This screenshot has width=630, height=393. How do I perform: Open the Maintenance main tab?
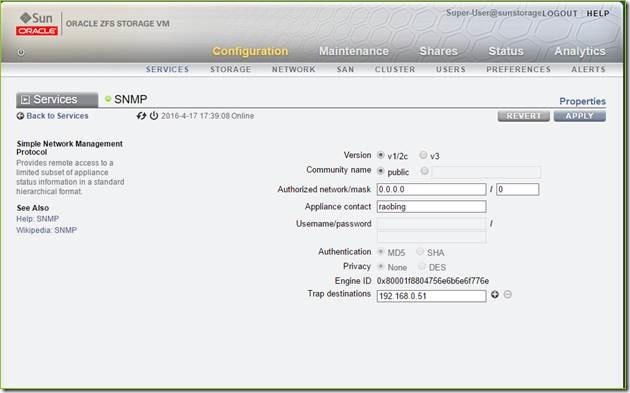click(x=354, y=51)
